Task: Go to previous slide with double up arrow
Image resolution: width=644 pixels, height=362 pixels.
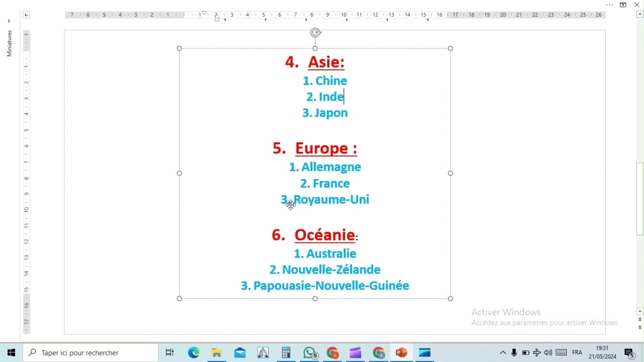Action: click(640, 320)
